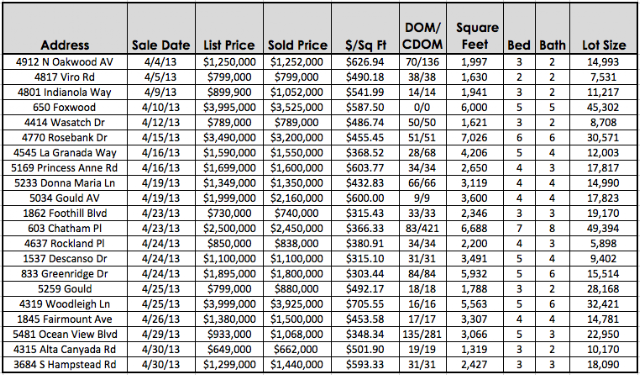This screenshot has height=375, width=640.
Task: Select the Address column header
Action: tap(65, 28)
